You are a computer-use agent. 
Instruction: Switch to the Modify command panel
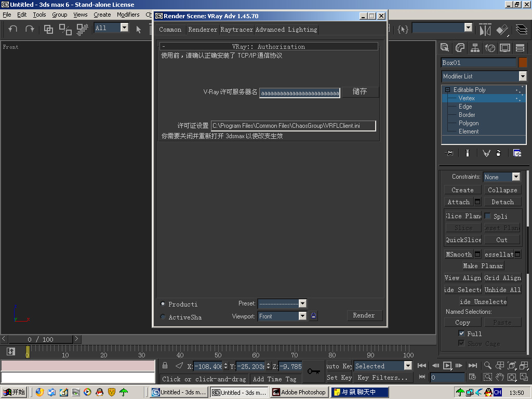[460, 47]
